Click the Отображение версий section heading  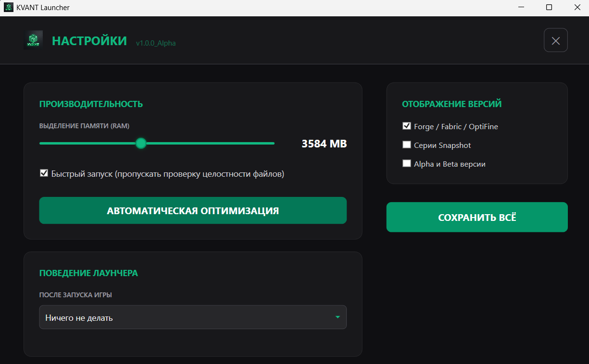(x=451, y=104)
